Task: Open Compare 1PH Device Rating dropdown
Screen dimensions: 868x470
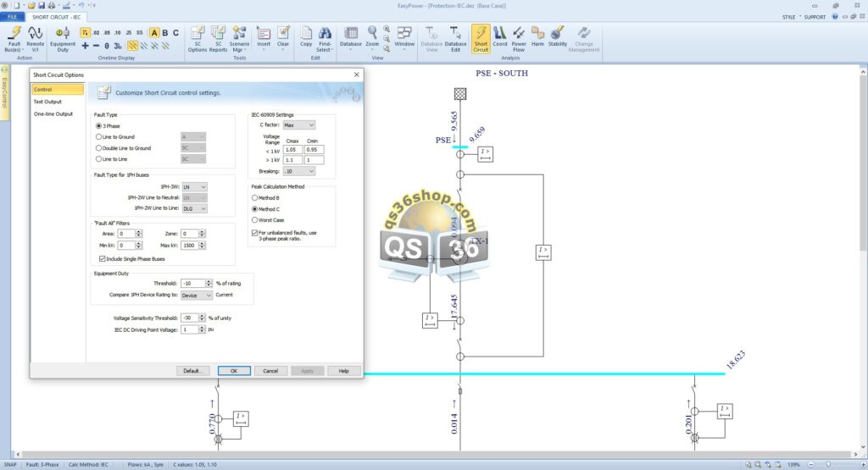Action: coord(197,296)
